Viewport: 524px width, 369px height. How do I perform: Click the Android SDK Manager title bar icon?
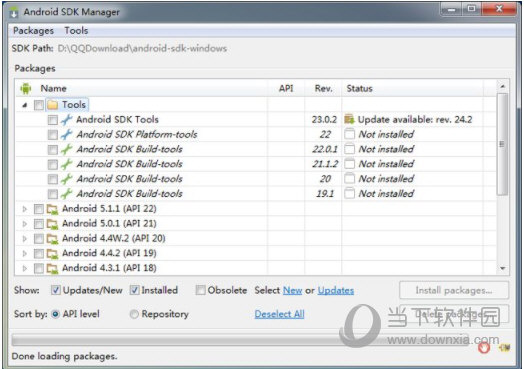(14, 12)
